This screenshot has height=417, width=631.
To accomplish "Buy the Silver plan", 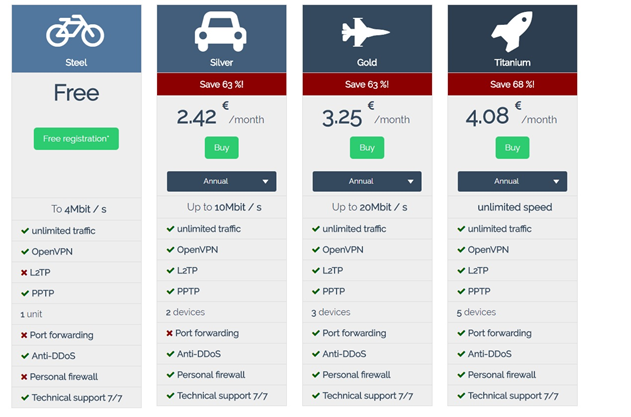I will (222, 148).
